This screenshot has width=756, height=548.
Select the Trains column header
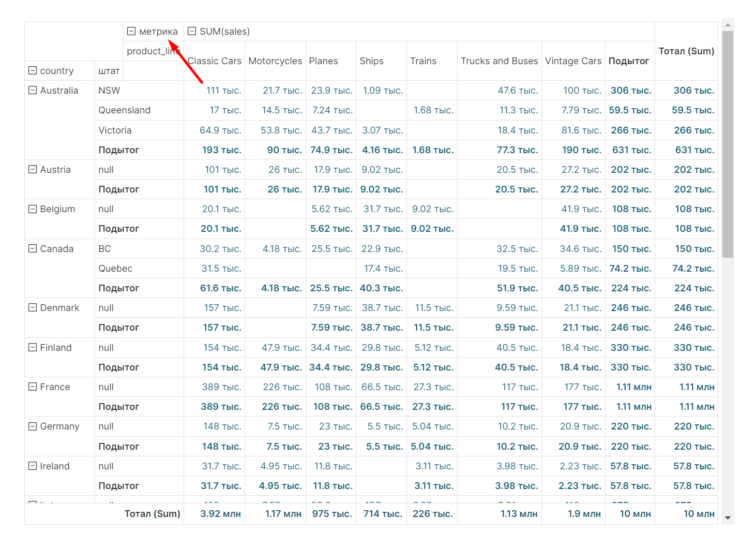432,61
